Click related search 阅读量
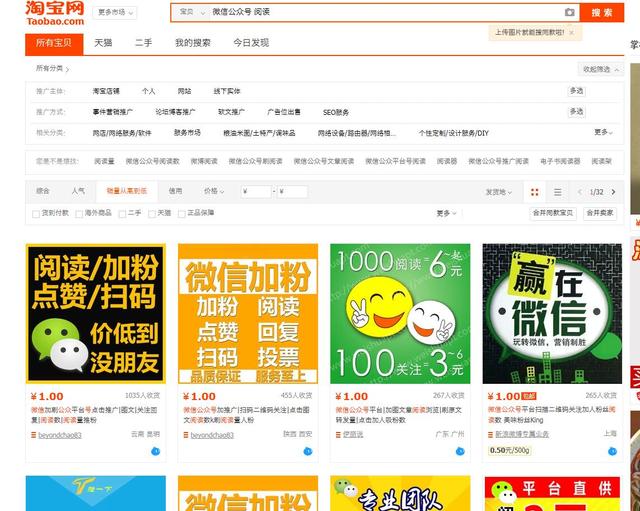 click(104, 161)
